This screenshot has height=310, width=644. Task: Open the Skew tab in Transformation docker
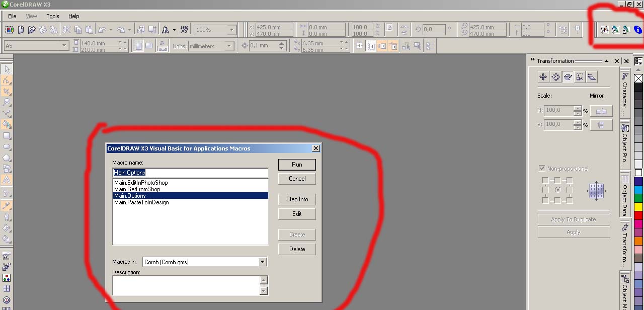pyautogui.click(x=592, y=77)
